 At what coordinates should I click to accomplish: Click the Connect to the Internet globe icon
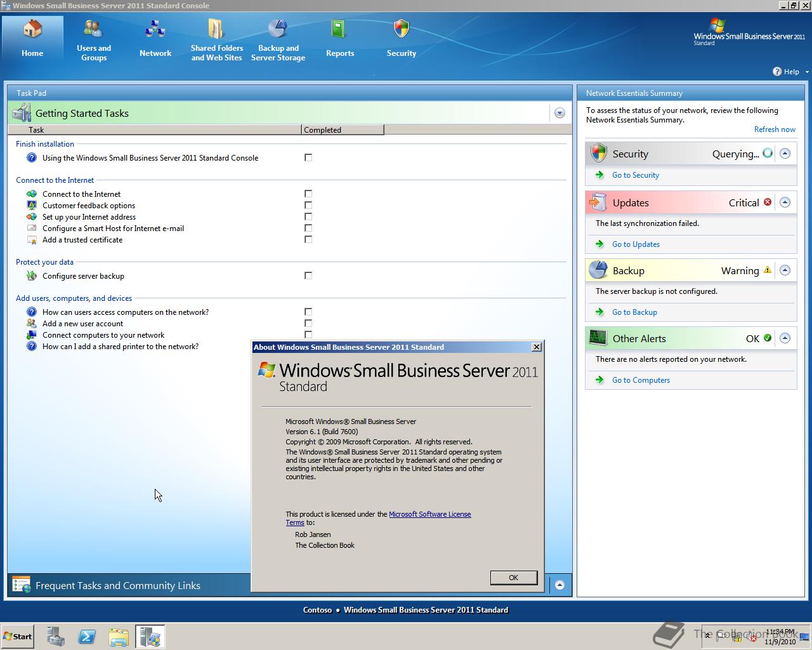[32, 194]
